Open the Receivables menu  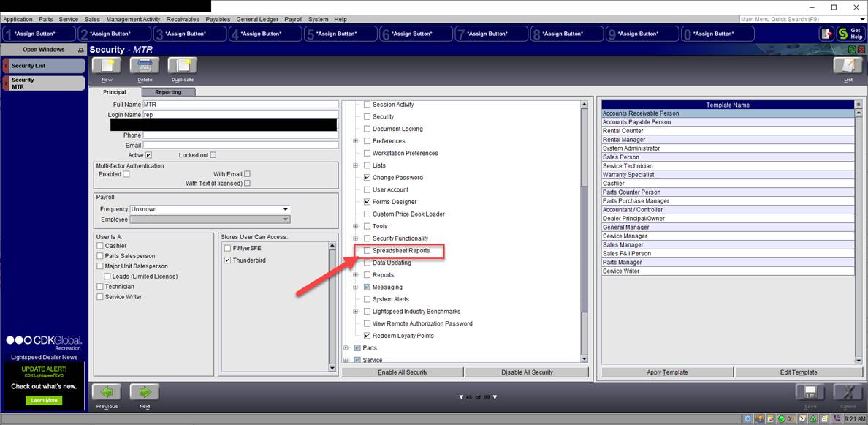pyautogui.click(x=183, y=20)
